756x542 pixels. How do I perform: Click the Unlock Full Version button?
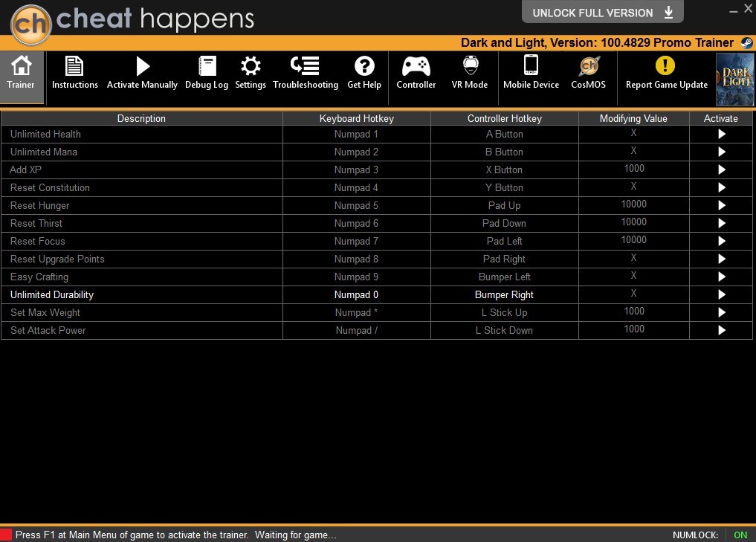[x=603, y=12]
